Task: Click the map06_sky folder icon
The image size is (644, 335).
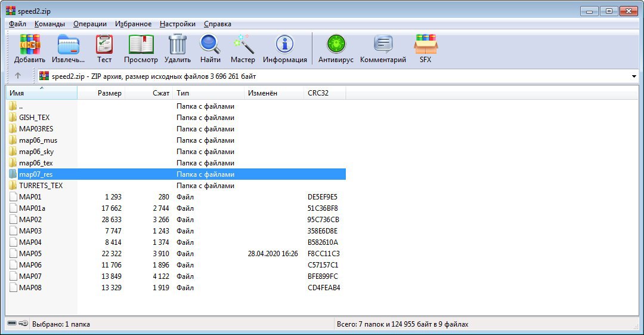Action: tap(13, 152)
